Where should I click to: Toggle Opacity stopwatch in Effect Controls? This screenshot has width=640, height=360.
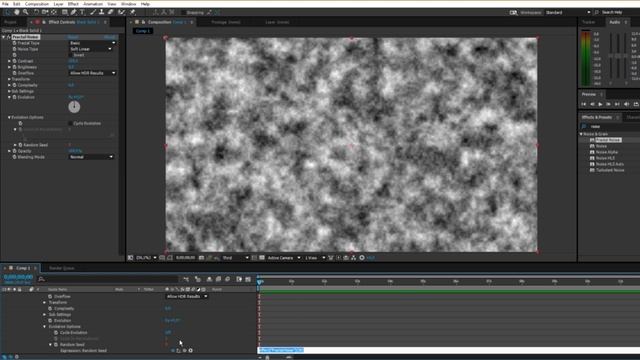pos(14,151)
